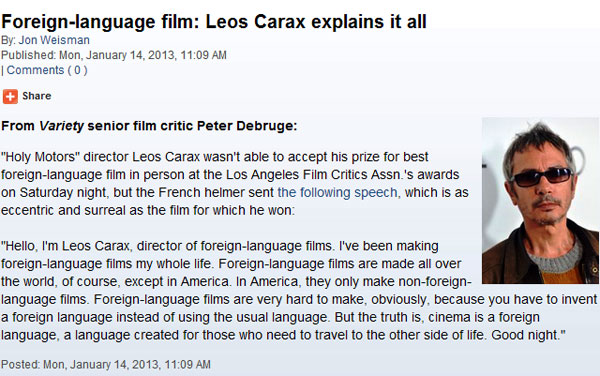
Task: Click the quoted "Holy Motors" film title
Action: [x=40, y=157]
